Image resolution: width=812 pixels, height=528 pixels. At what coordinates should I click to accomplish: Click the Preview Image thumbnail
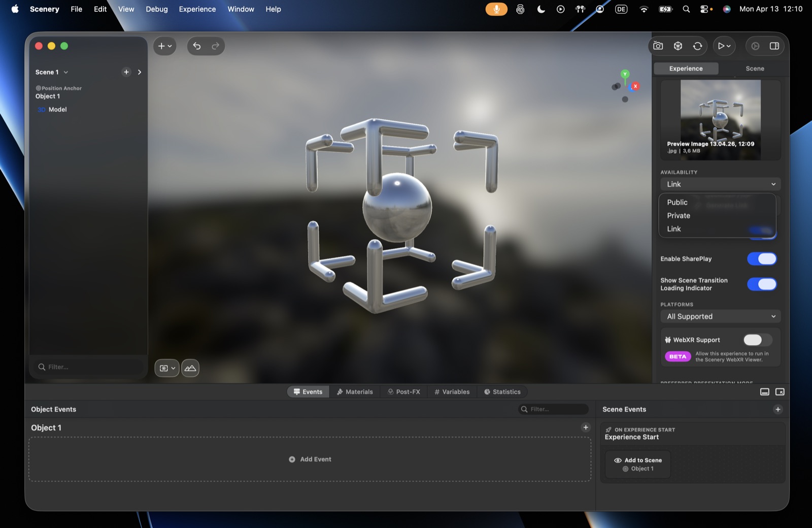click(x=720, y=120)
